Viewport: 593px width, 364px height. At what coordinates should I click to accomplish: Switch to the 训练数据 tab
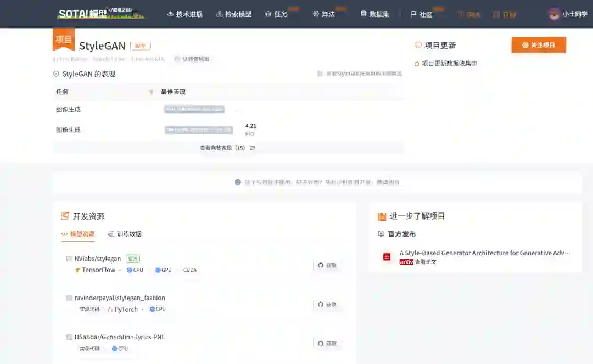pyautogui.click(x=125, y=234)
